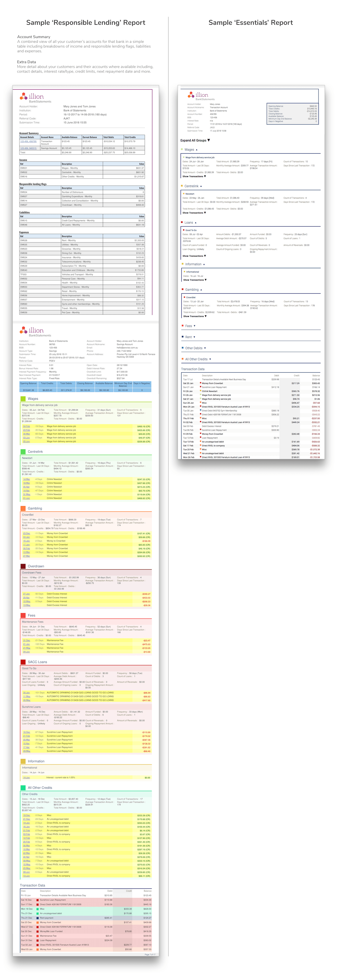Open the 14 Mar Centrelink transaction link
The width and height of the screenshot is (337, 980).
click(x=26, y=479)
